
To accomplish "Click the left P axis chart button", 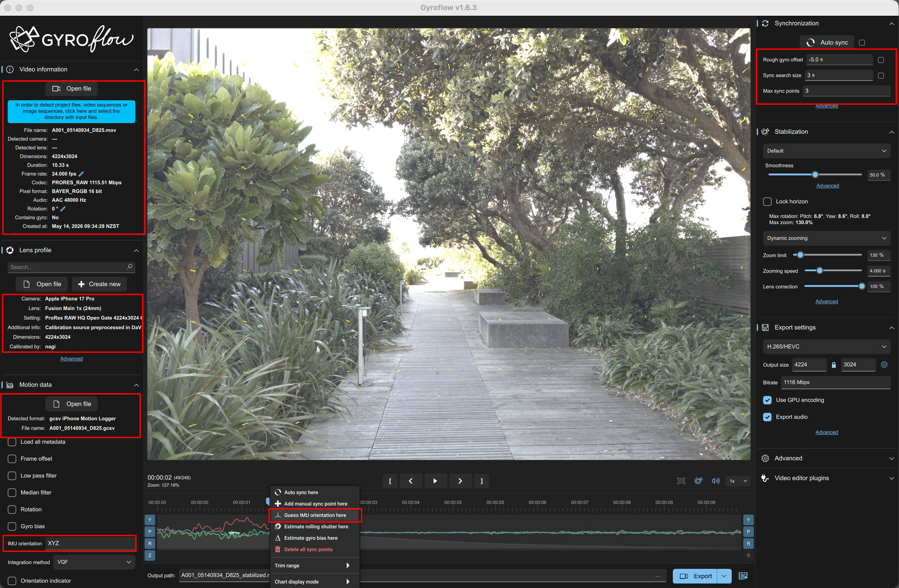I will [x=150, y=532].
